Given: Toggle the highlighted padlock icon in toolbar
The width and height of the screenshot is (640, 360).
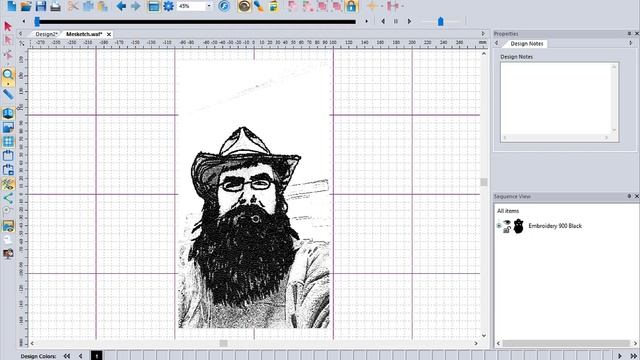Looking at the screenshot, I should [x=351, y=6].
